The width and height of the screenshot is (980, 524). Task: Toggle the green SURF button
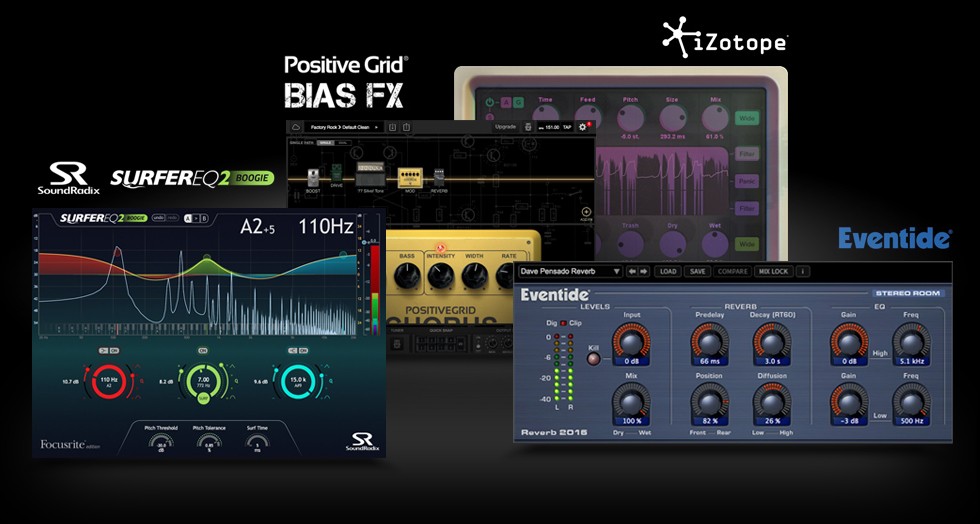coord(203,397)
